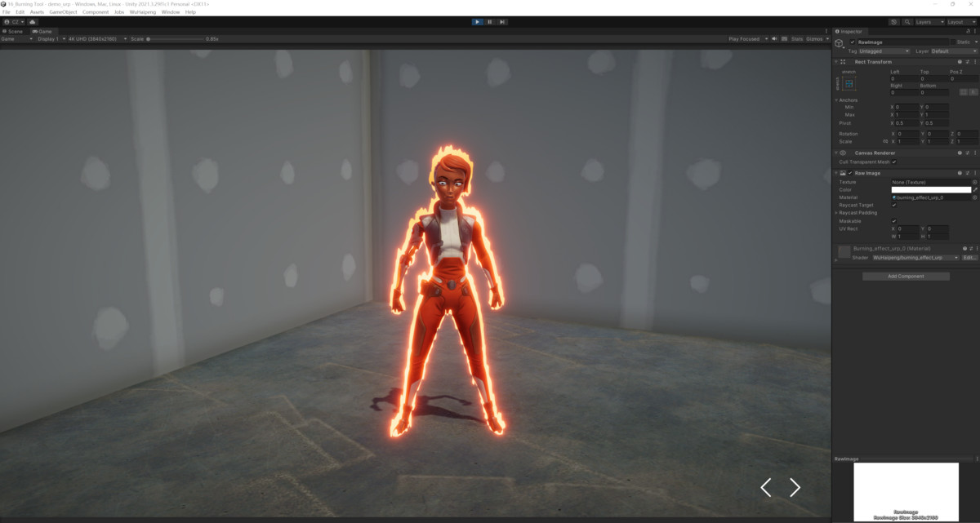
Task: Open Canvas Renderer more options menu
Action: tap(975, 153)
